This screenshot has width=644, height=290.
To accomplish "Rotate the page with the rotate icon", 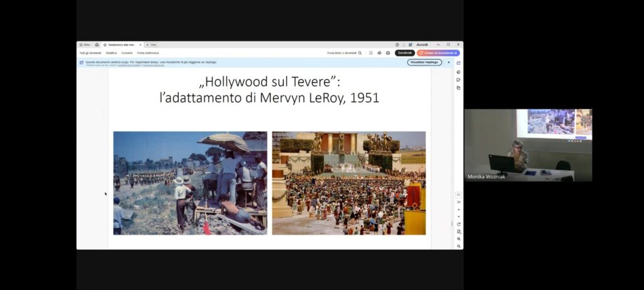I will (458, 224).
